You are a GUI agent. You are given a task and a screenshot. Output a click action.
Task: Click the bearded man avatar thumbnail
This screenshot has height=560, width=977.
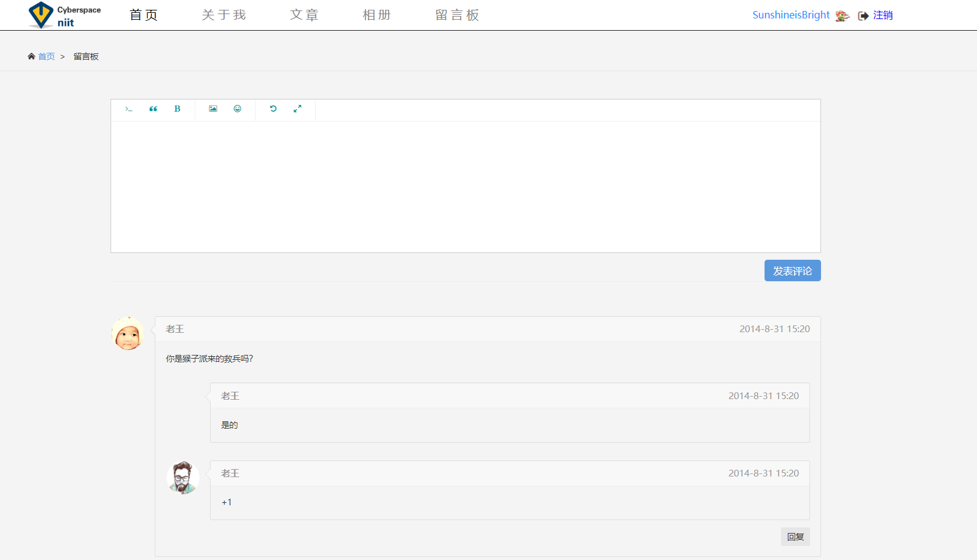183,478
